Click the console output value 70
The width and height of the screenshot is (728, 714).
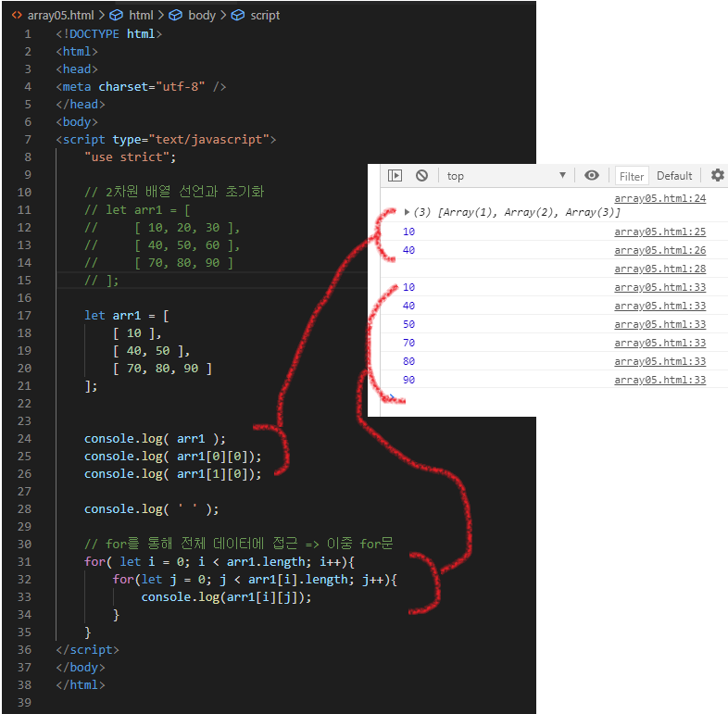408,343
